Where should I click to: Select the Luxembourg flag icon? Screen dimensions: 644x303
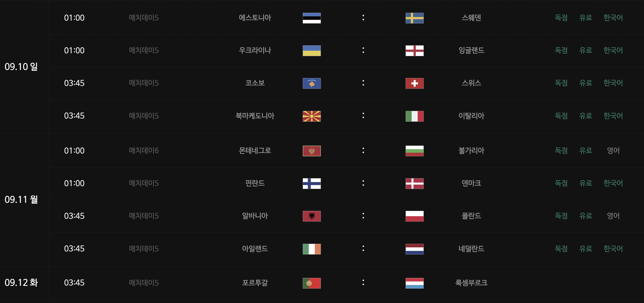[414, 283]
